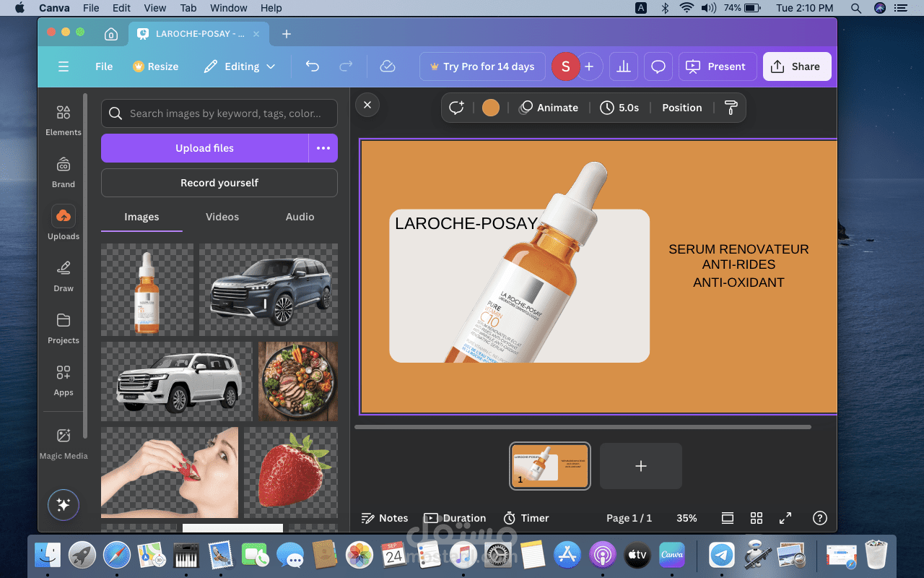
Task: Select page 1 thumbnail
Action: click(x=550, y=466)
